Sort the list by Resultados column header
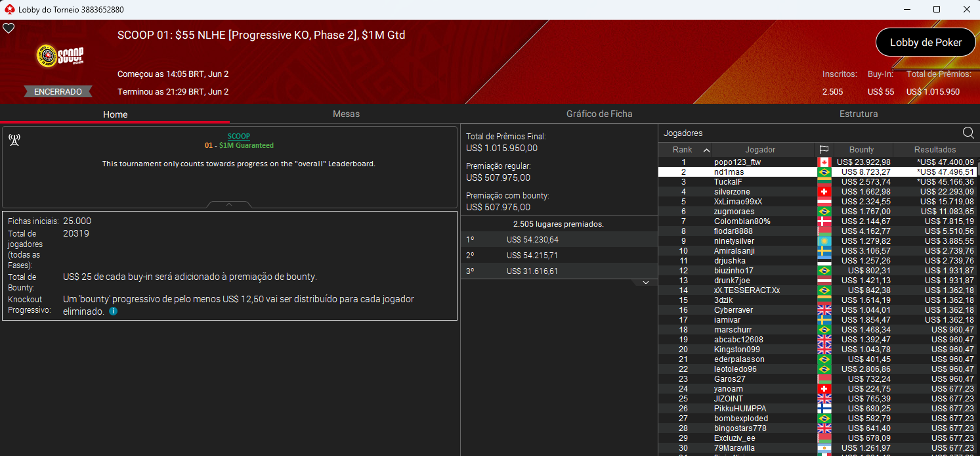980x456 pixels. [x=935, y=150]
